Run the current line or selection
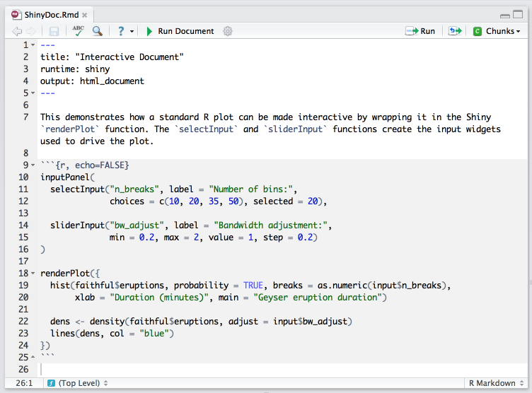 pos(420,31)
